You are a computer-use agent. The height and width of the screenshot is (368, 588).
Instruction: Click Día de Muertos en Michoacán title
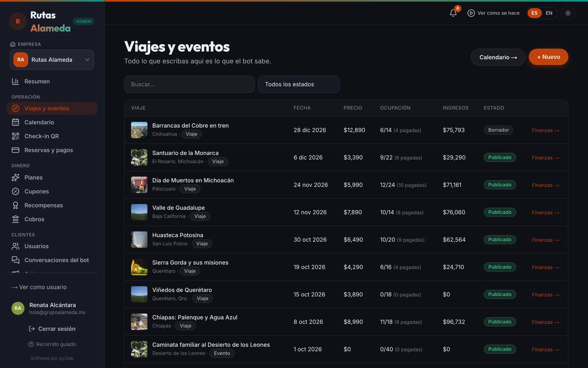[x=193, y=180]
